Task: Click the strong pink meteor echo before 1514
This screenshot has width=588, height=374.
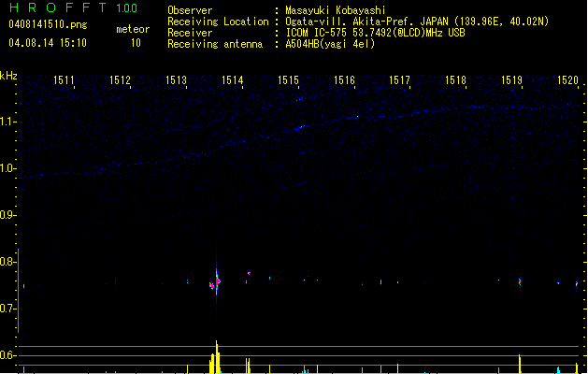Action: pos(216,282)
